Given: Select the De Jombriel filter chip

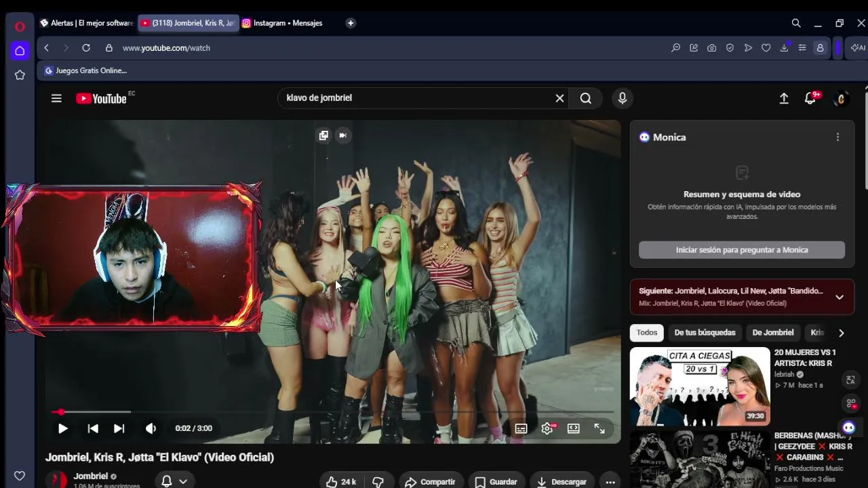Looking at the screenshot, I should click(x=773, y=333).
